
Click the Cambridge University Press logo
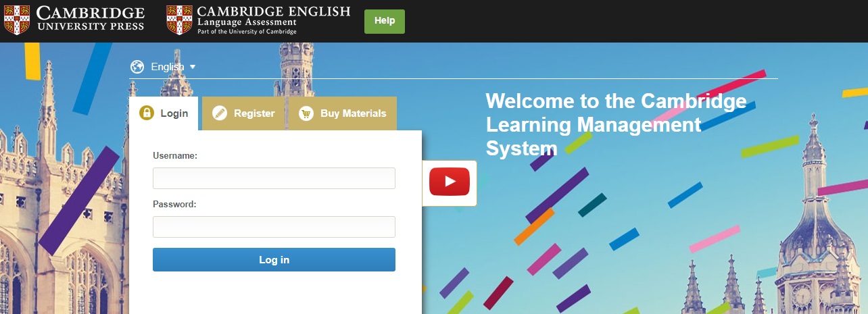tap(74, 20)
